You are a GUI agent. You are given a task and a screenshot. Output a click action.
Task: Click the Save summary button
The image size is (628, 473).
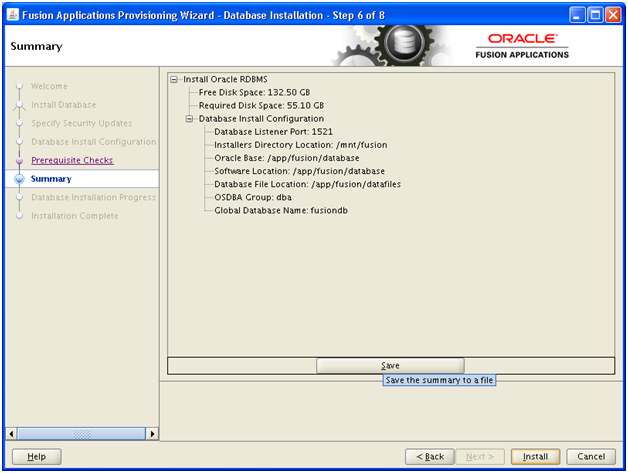point(390,366)
